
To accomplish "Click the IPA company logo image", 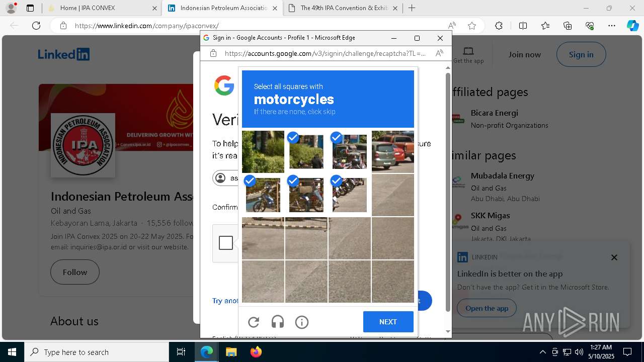I will (x=83, y=145).
